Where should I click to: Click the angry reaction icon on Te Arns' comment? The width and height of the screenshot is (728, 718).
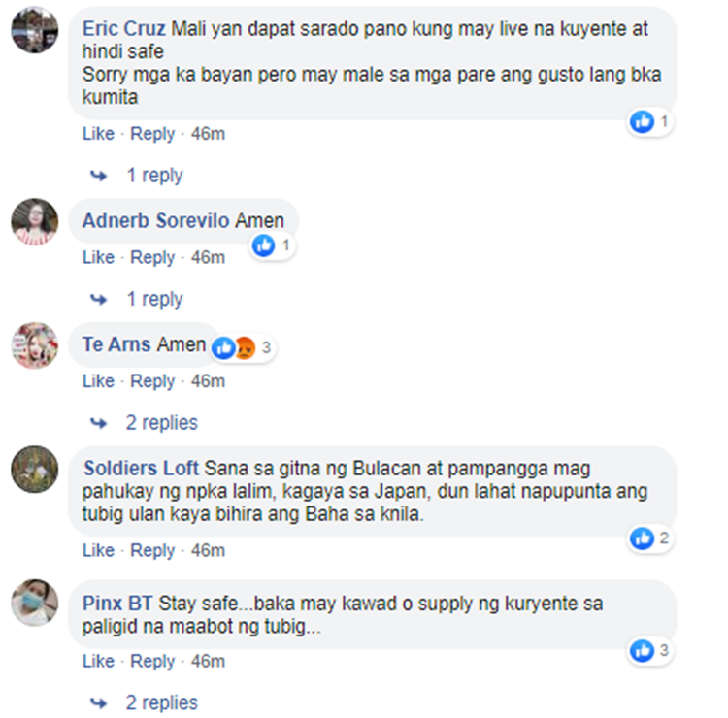click(246, 347)
